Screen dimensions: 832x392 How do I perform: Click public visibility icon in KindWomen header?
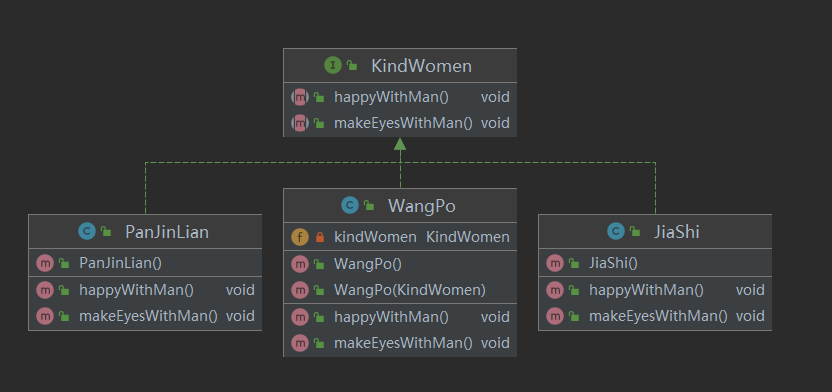(x=352, y=66)
